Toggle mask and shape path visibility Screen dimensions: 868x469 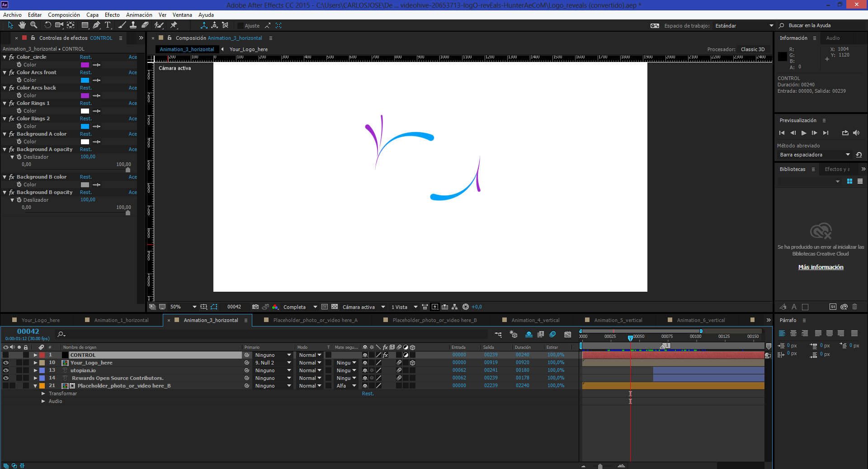click(x=214, y=307)
